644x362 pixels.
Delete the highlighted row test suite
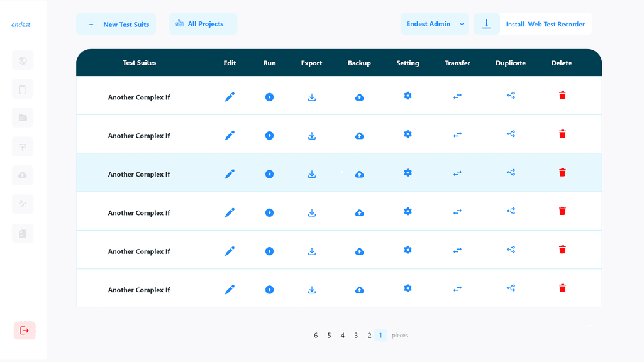[562, 172]
